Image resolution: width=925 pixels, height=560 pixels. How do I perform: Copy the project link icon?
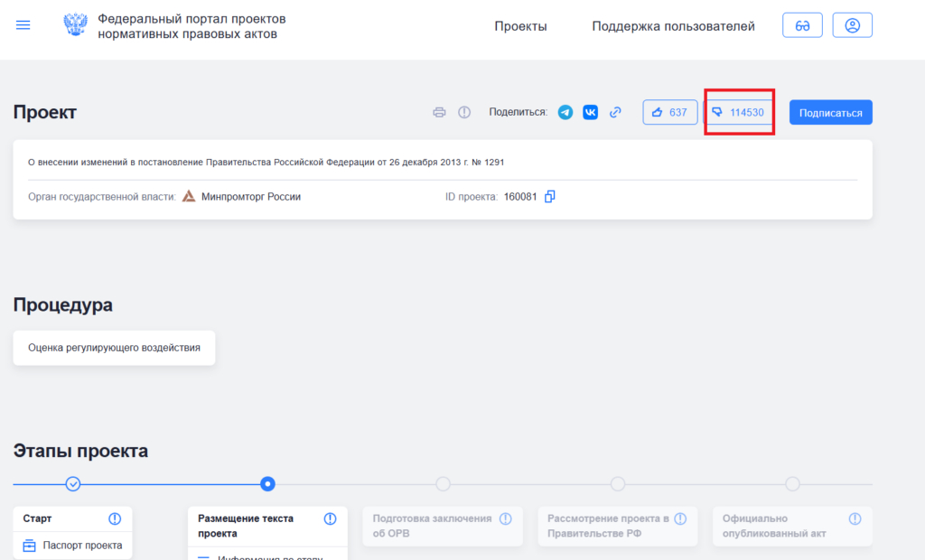tap(615, 113)
